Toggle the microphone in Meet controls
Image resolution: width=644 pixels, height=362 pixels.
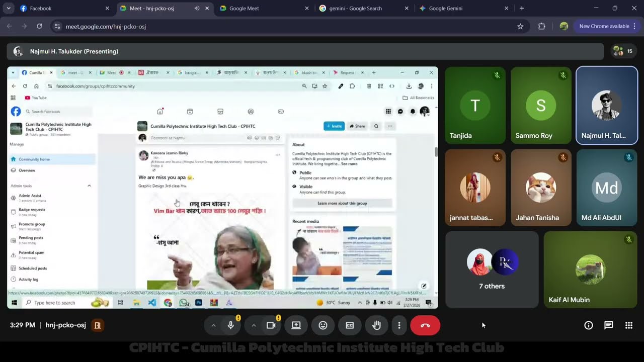[231, 325]
